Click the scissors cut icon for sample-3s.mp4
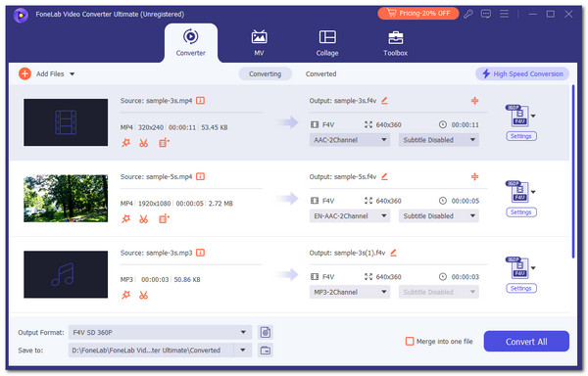This screenshot has width=588, height=376. tap(143, 143)
